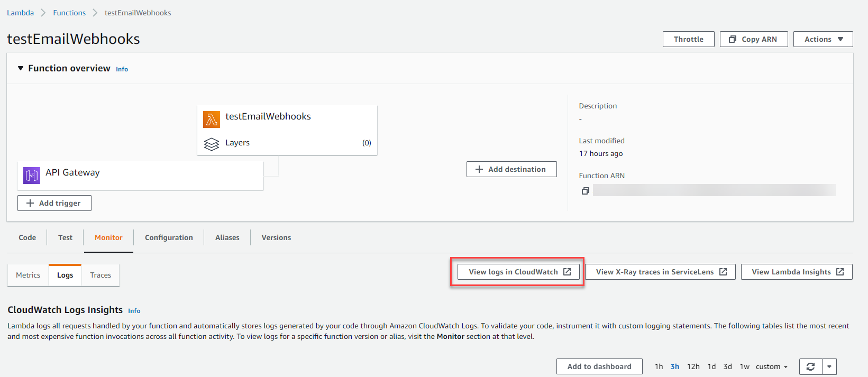
Task: Select the Monitor tab
Action: pos(108,237)
